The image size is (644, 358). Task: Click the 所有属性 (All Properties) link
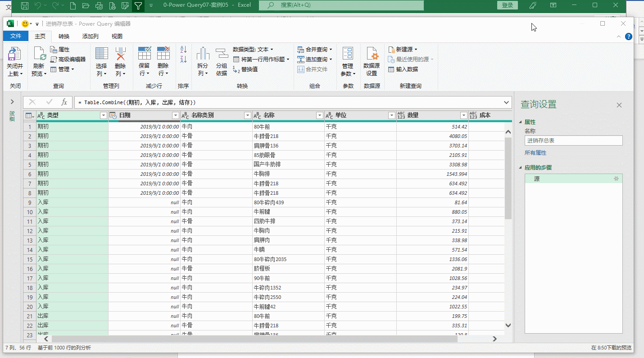pyautogui.click(x=535, y=153)
